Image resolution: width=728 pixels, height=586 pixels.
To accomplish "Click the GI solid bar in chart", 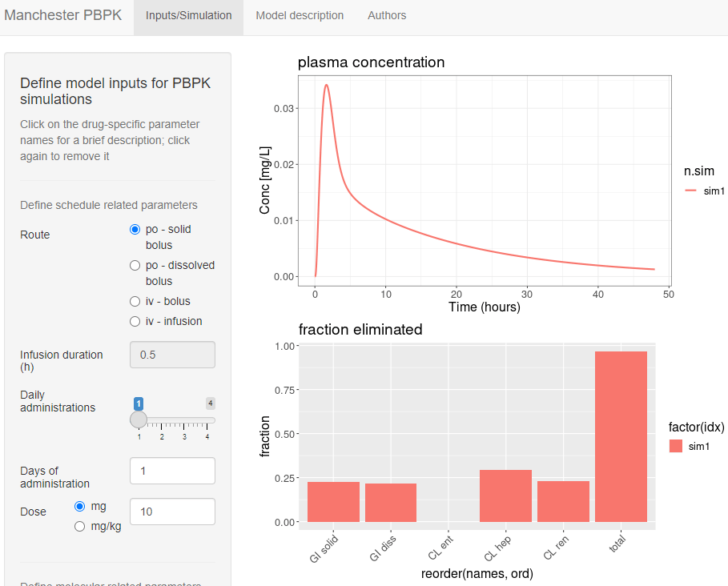I will 333,502.
